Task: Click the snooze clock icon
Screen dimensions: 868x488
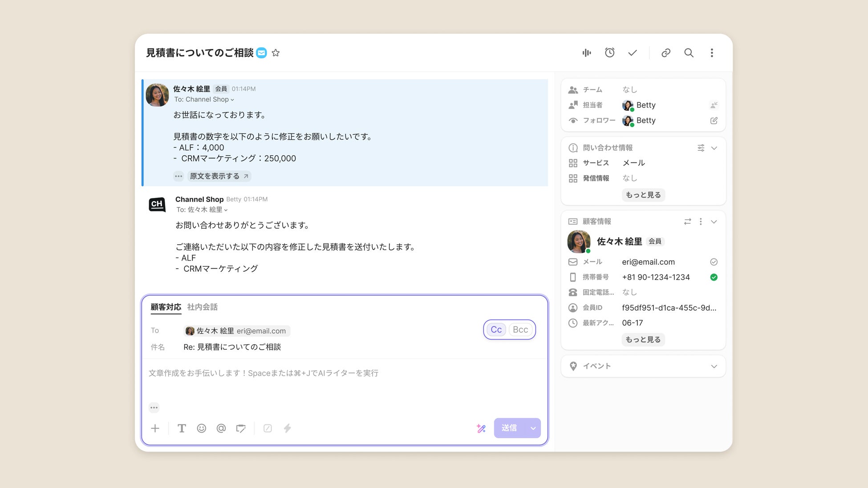Action: (609, 53)
